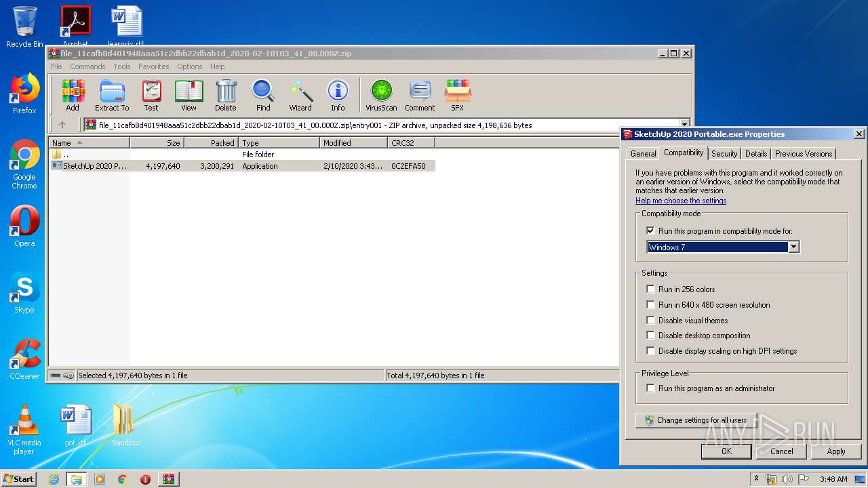Click the Add toolbar icon in WinRAR
The height and width of the screenshot is (488, 868).
pyautogui.click(x=73, y=96)
